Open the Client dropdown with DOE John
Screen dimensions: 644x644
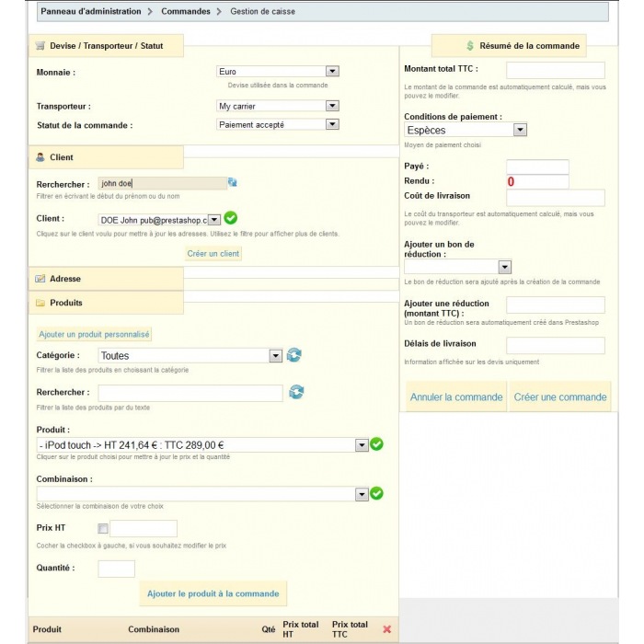(159, 220)
